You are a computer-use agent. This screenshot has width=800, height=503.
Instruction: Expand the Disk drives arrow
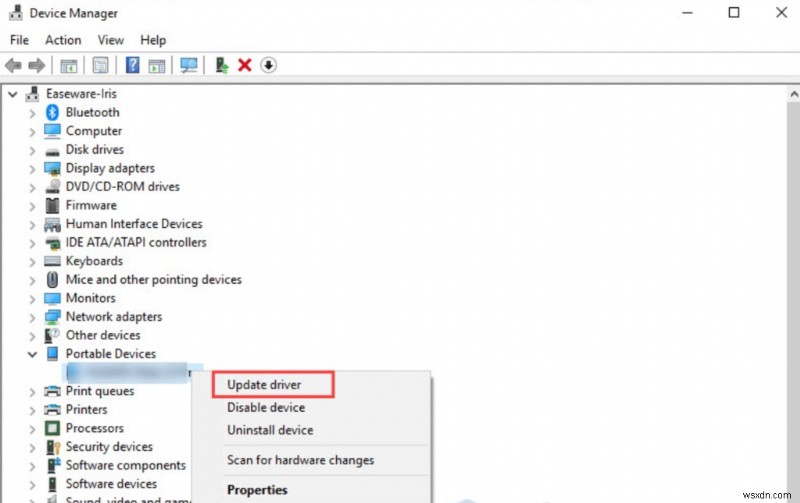tap(32, 150)
